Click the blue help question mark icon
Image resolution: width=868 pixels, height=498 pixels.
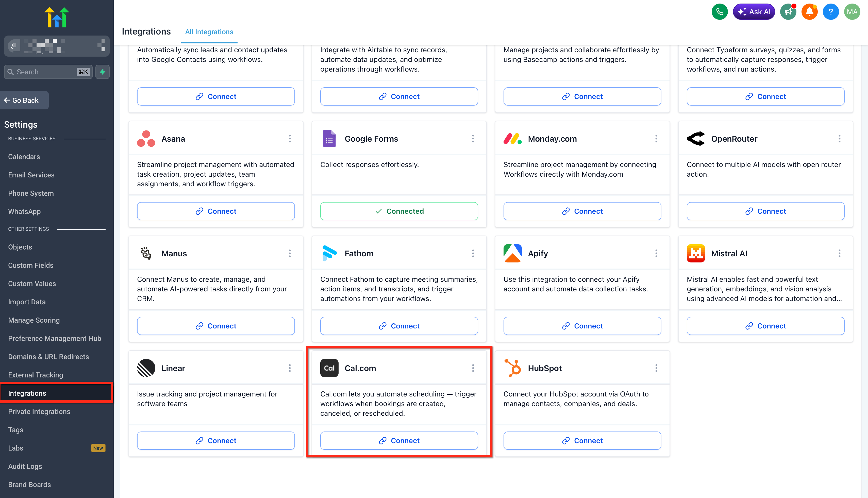pos(831,12)
